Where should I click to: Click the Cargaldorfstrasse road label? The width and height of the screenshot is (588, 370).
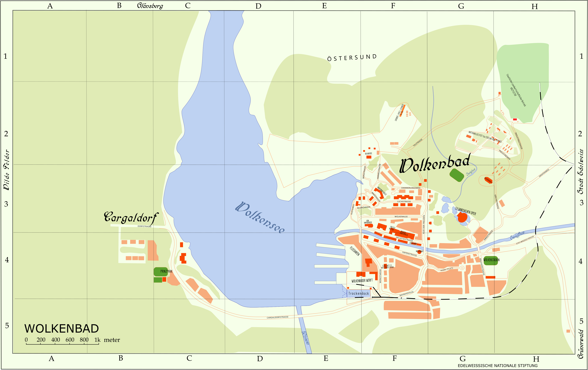click(x=277, y=317)
